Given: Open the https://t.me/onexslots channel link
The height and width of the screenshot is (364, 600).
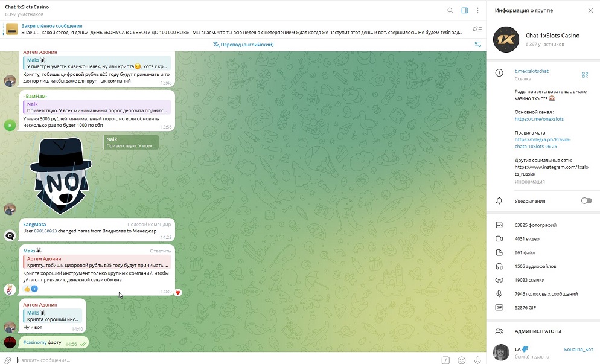Looking at the screenshot, I should point(539,119).
